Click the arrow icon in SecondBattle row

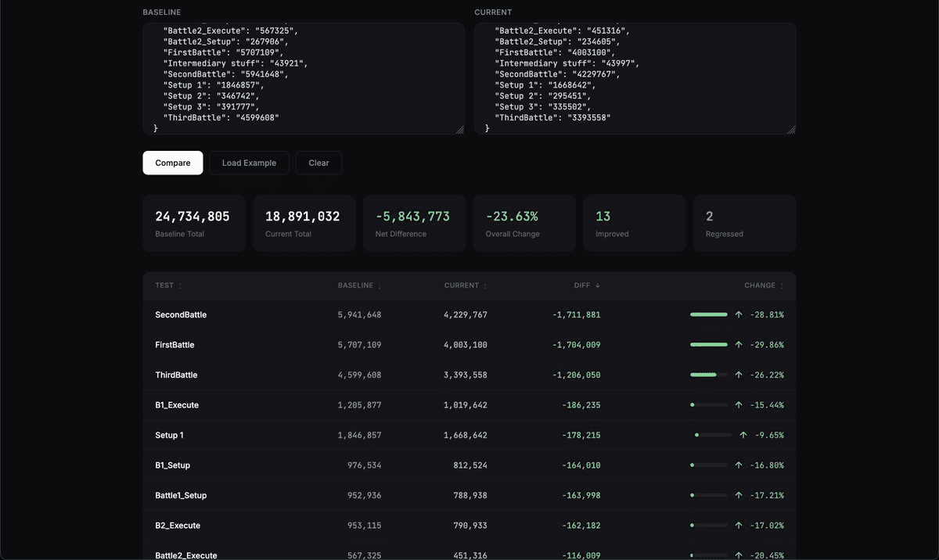coord(739,314)
